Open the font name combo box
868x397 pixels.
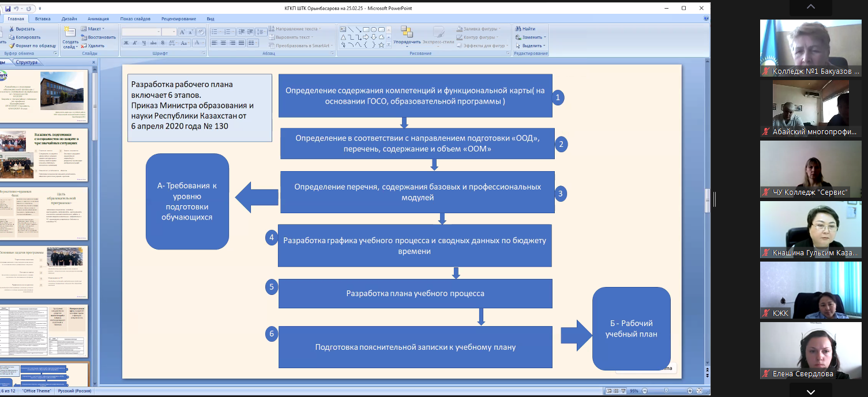click(141, 32)
